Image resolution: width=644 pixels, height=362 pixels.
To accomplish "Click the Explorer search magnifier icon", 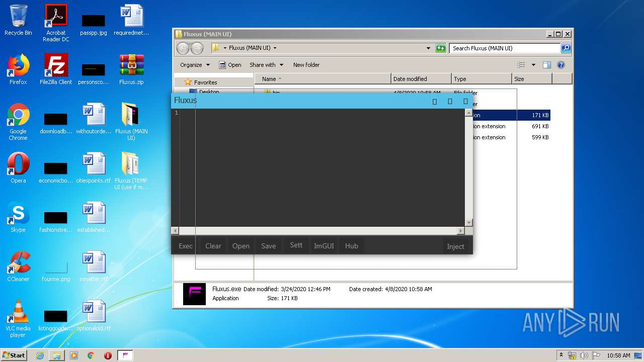I will click(566, 48).
